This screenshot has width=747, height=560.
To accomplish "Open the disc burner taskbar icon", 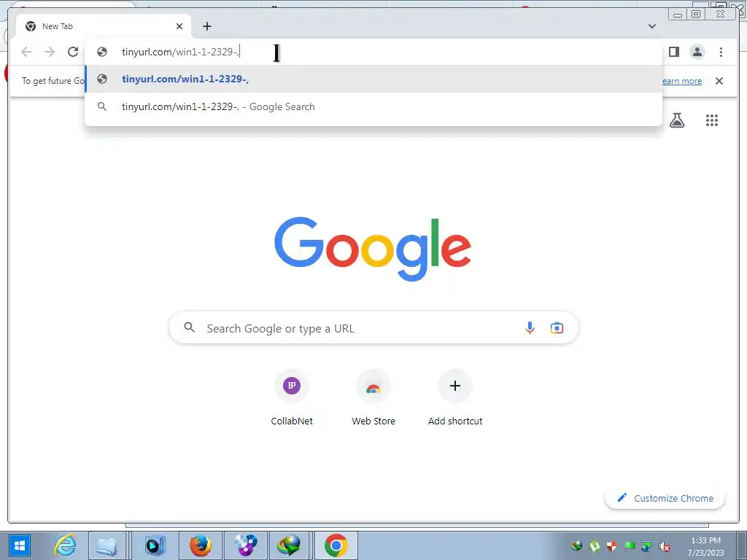I will click(246, 545).
